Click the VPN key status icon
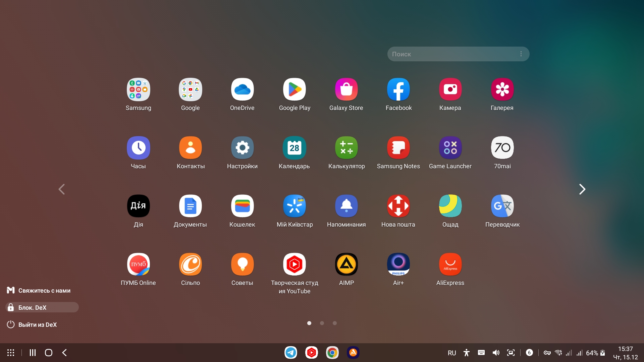This screenshot has height=362, width=644. tap(547, 353)
